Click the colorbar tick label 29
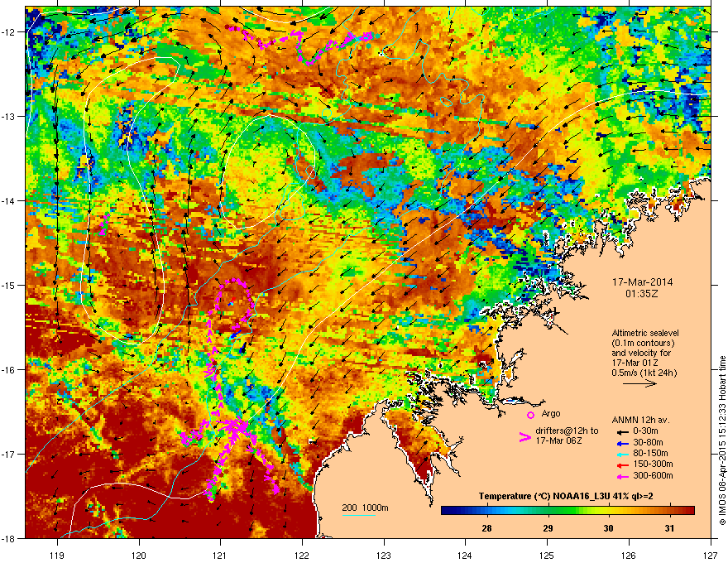Viewport: 728px width, 563px height. (x=548, y=528)
